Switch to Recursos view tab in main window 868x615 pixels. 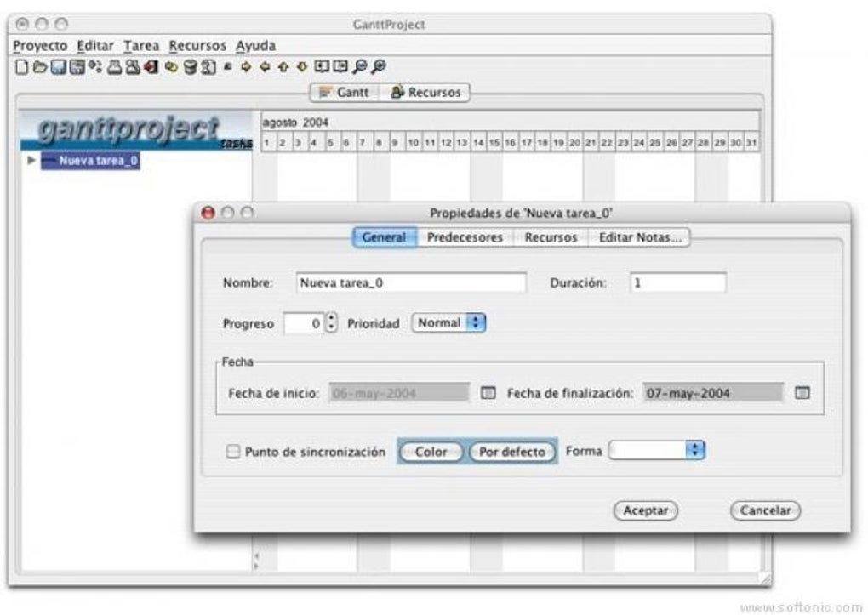pos(425,93)
